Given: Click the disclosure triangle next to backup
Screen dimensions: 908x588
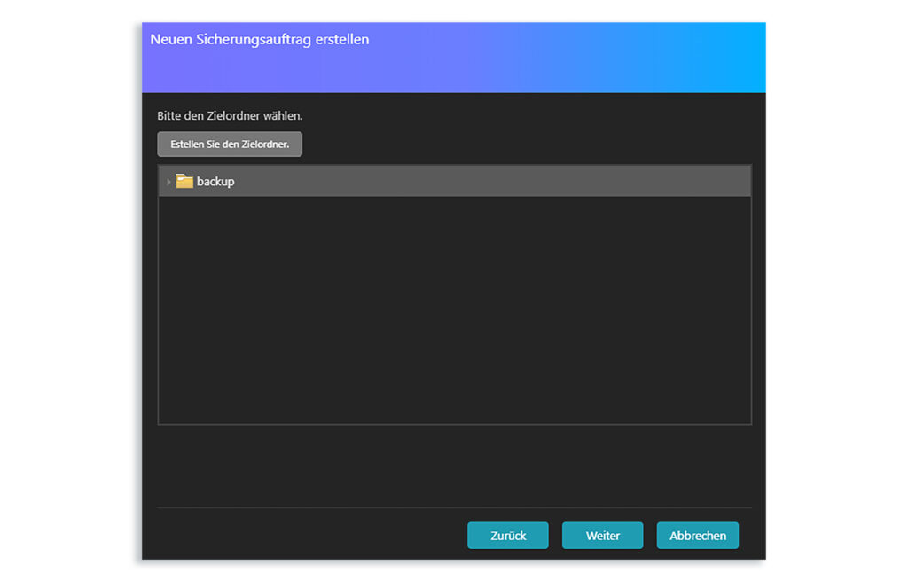Looking at the screenshot, I should point(168,181).
